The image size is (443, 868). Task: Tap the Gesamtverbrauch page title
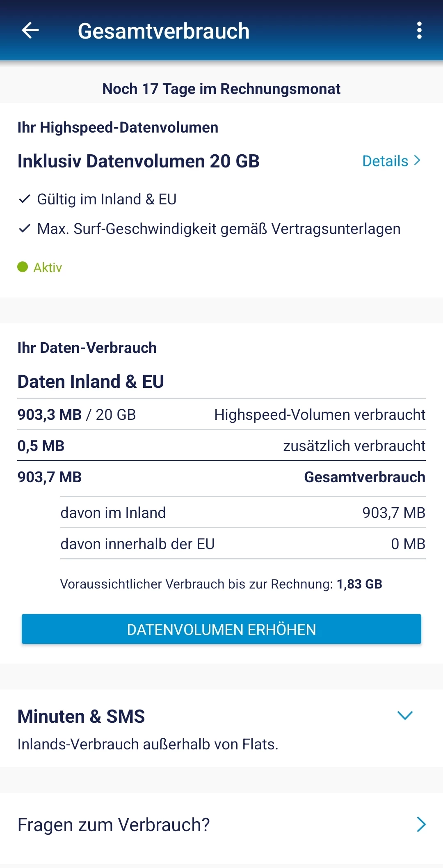click(164, 31)
